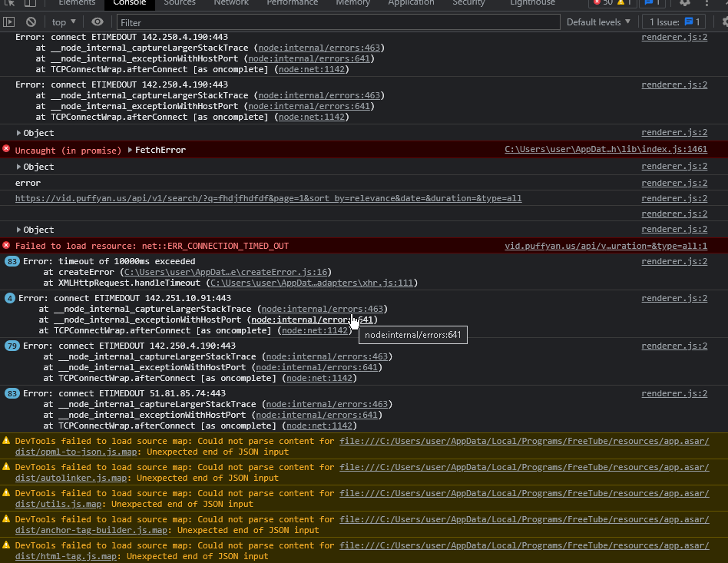728x563 pixels.
Task: Click the 83 badge on timeout of 10000ms error
Action: pos(12,261)
